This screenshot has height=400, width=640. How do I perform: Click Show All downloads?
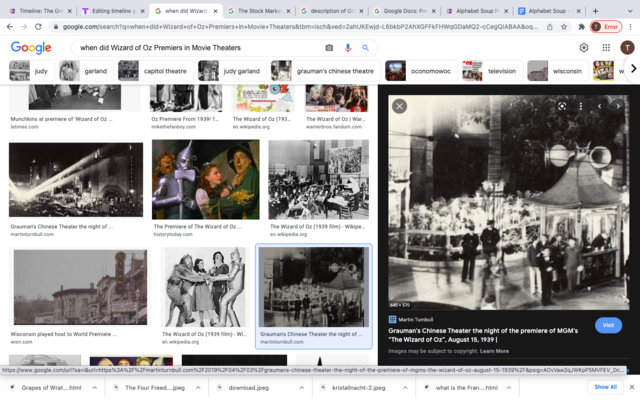tap(605, 387)
